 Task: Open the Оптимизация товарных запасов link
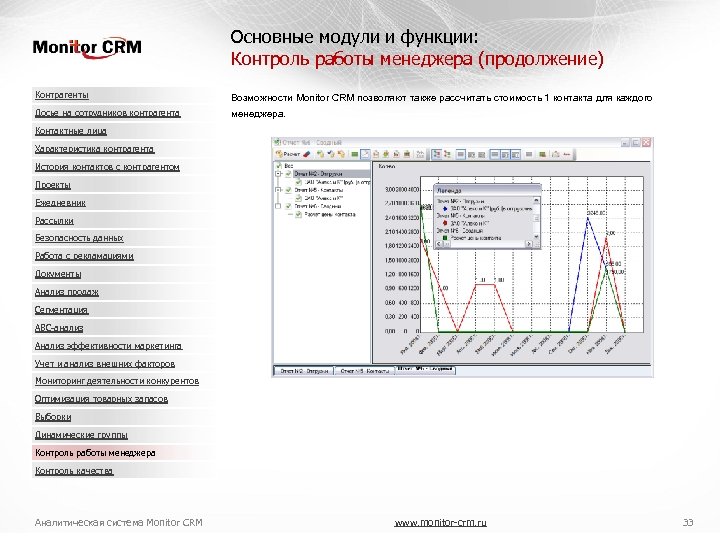101,399
